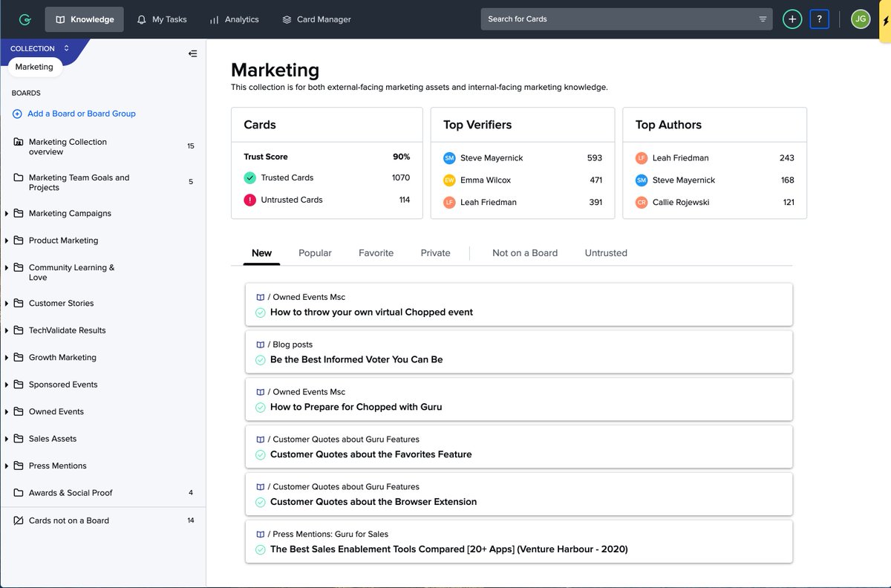Click Callie Rojewski avatar icon
The width and height of the screenshot is (891, 588).
click(x=642, y=203)
